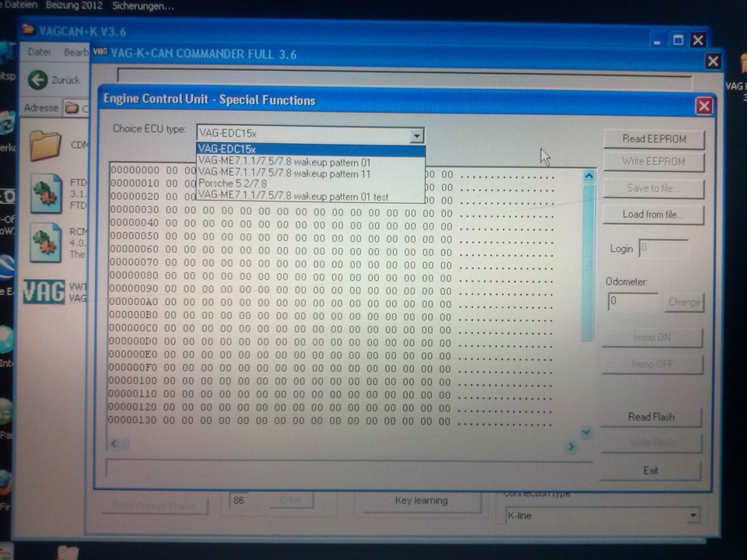The image size is (747, 560).
Task: Click hex row 00000100 address
Action: point(133,380)
